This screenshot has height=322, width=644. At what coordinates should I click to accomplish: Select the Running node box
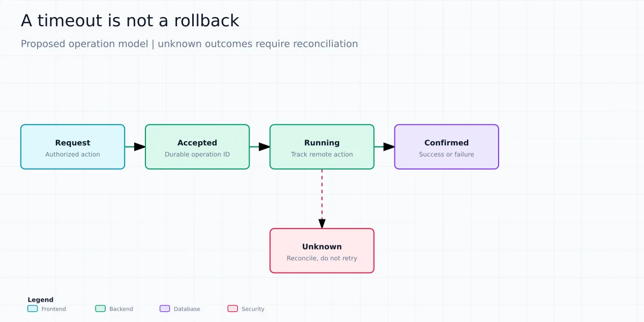(322, 147)
